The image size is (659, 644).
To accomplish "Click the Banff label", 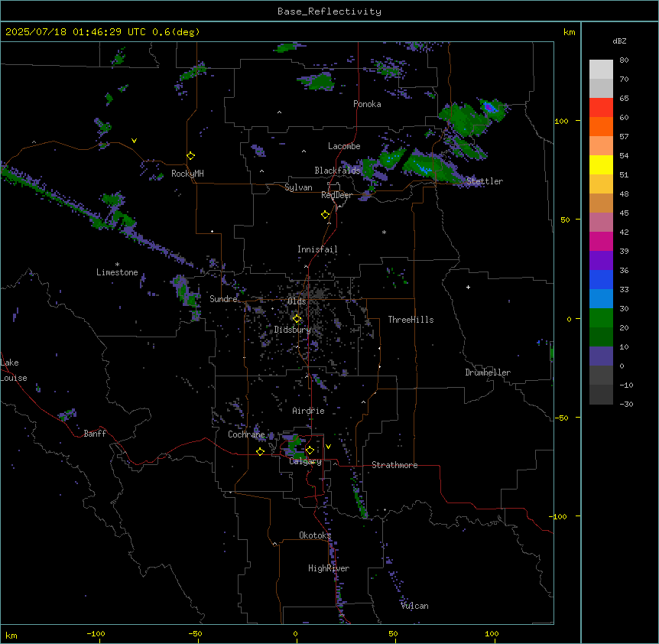I will coord(95,434).
